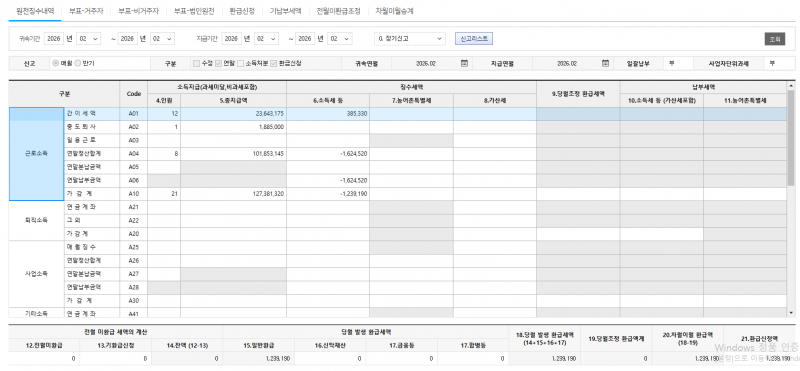Click the 귀속기간 end year field
Screen dimensions: 800x371
[127, 38]
